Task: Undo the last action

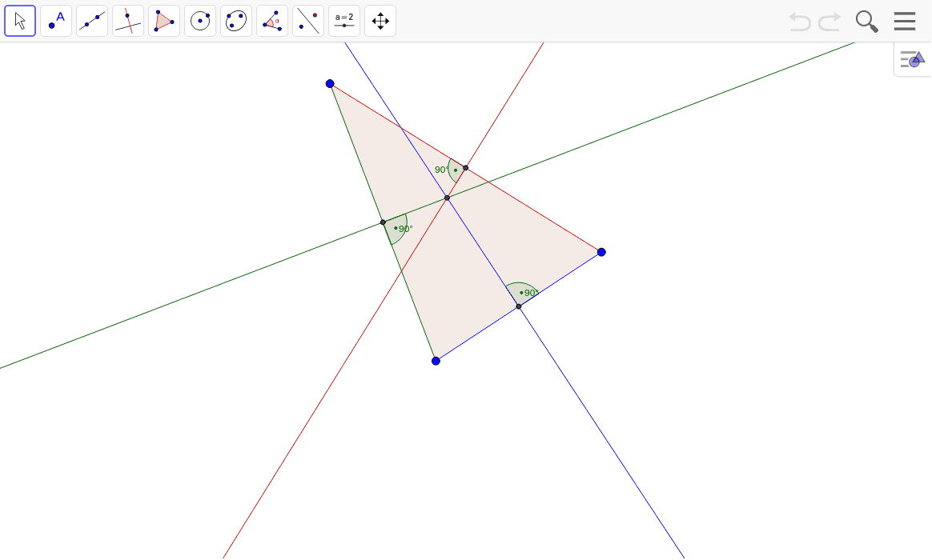Action: click(x=800, y=22)
